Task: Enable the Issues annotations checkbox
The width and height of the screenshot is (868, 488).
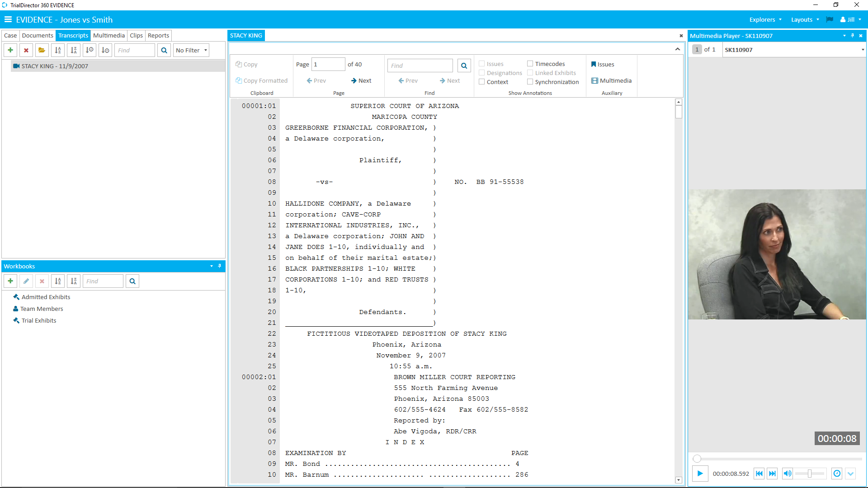Action: [482, 64]
